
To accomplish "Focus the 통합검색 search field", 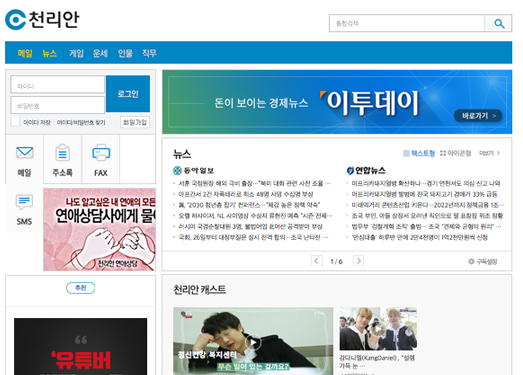I will pyautogui.click(x=407, y=23).
